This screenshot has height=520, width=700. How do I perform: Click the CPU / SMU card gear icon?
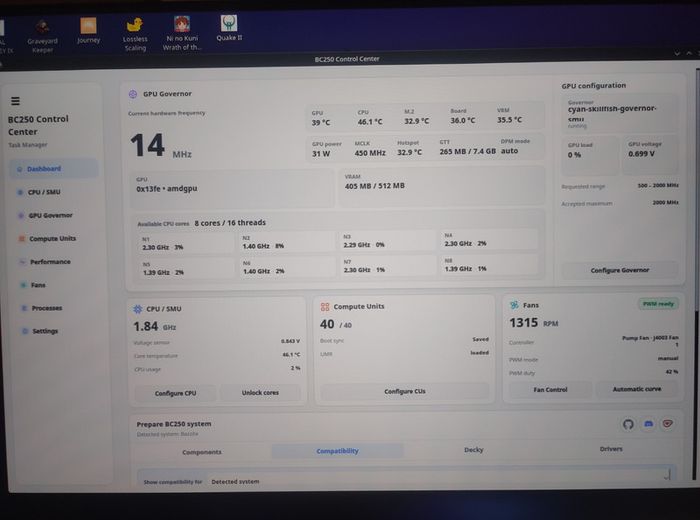[138, 309]
